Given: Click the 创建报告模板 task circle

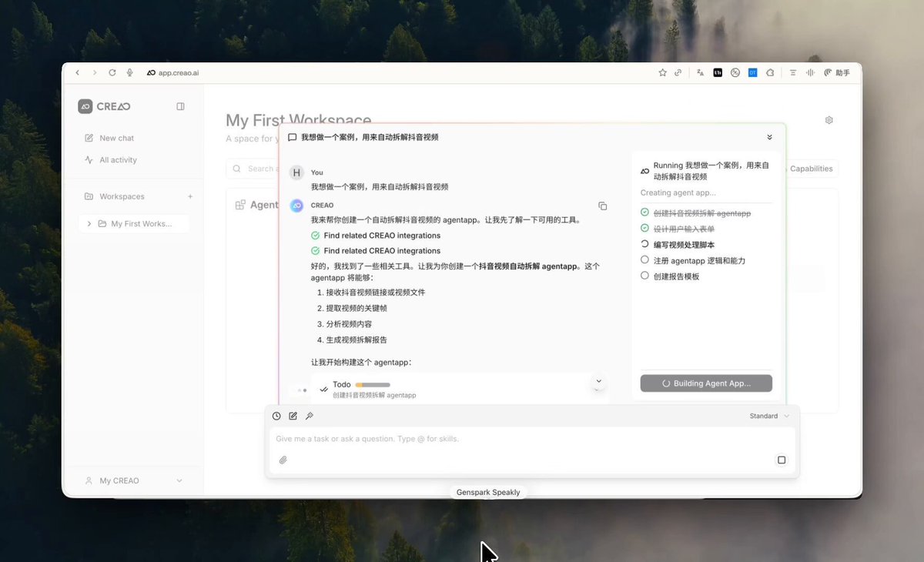Looking at the screenshot, I should coord(644,276).
